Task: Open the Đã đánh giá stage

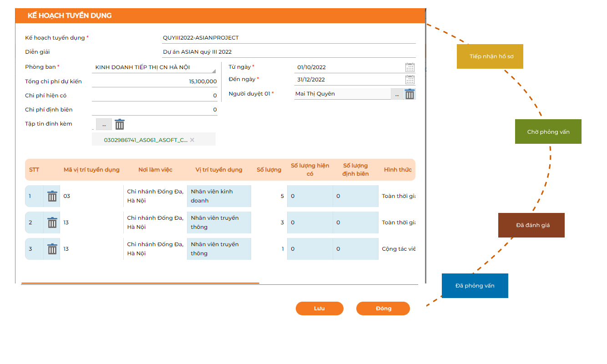Action: 531,225
